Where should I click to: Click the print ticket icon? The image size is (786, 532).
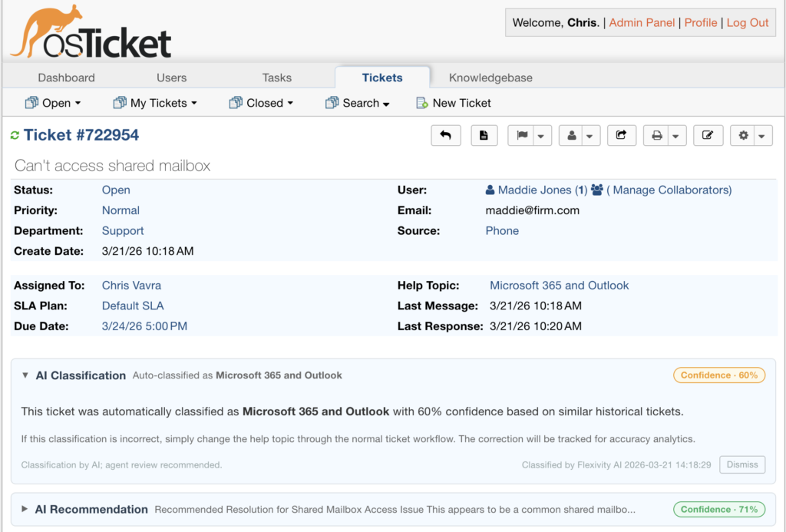click(656, 136)
